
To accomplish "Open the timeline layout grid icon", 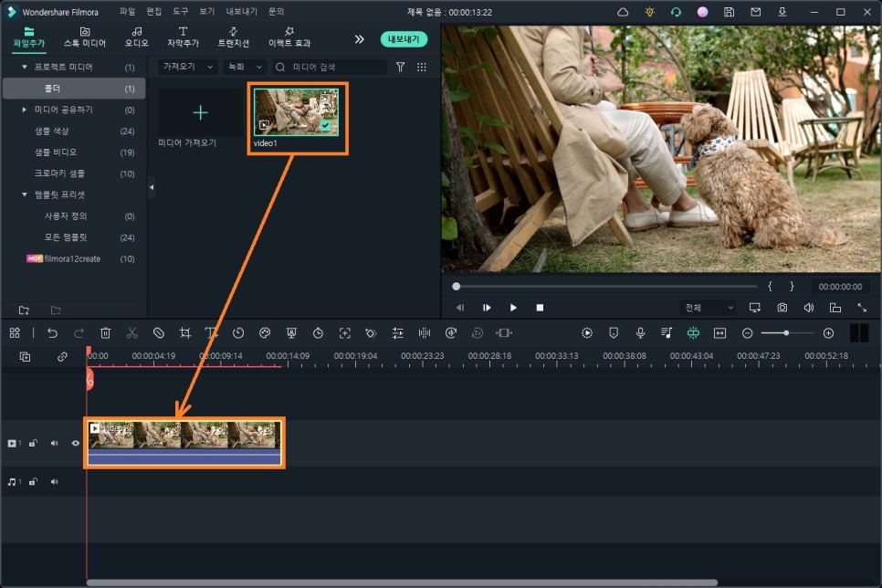I will (x=15, y=333).
